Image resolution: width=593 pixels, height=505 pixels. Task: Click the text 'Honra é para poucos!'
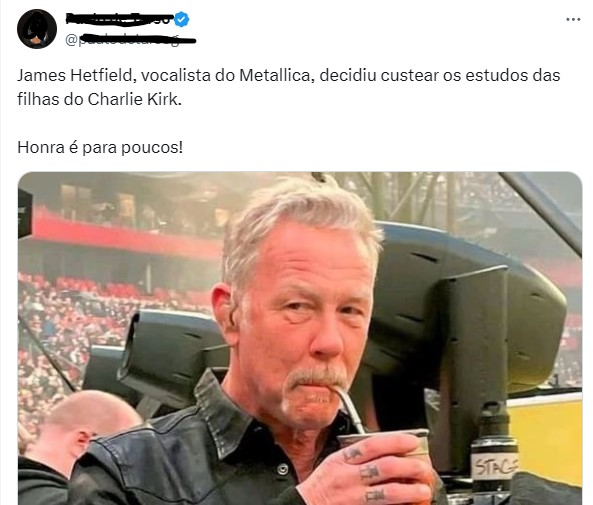(100, 147)
